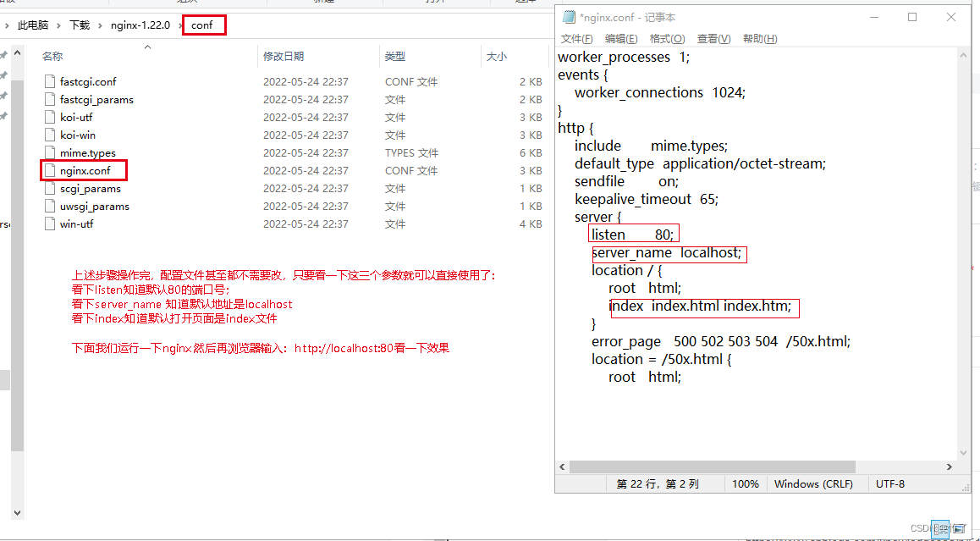Click 4 KB size cell of win-utf
The height and width of the screenshot is (541, 980).
coord(531,224)
